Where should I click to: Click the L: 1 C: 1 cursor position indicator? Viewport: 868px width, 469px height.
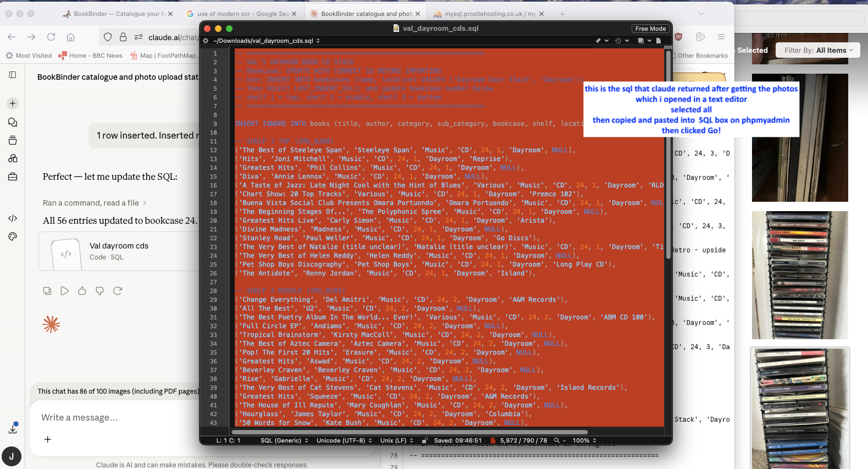[x=228, y=440]
